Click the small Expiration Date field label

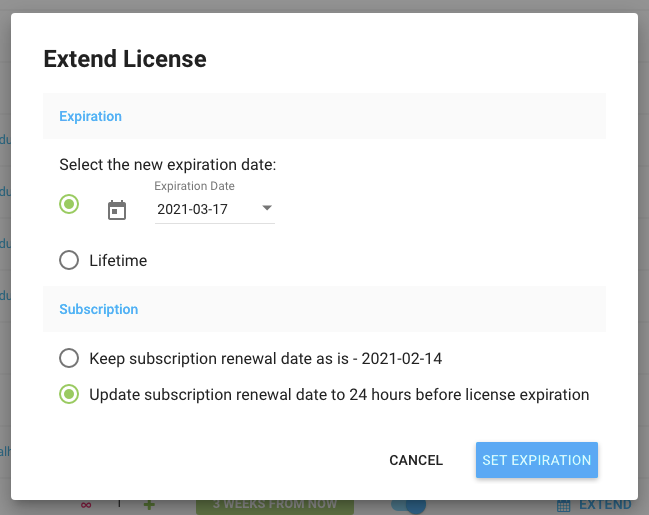pos(194,186)
